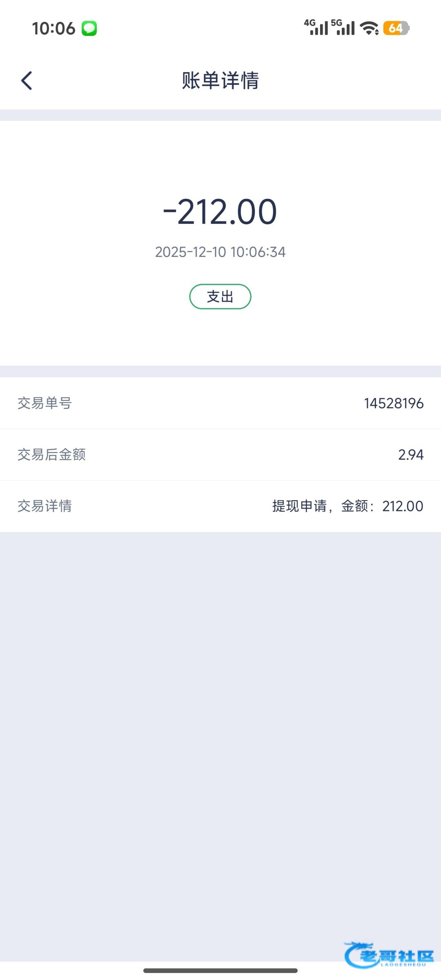
Task: Tap the 4G signal strength icon
Action: (316, 27)
